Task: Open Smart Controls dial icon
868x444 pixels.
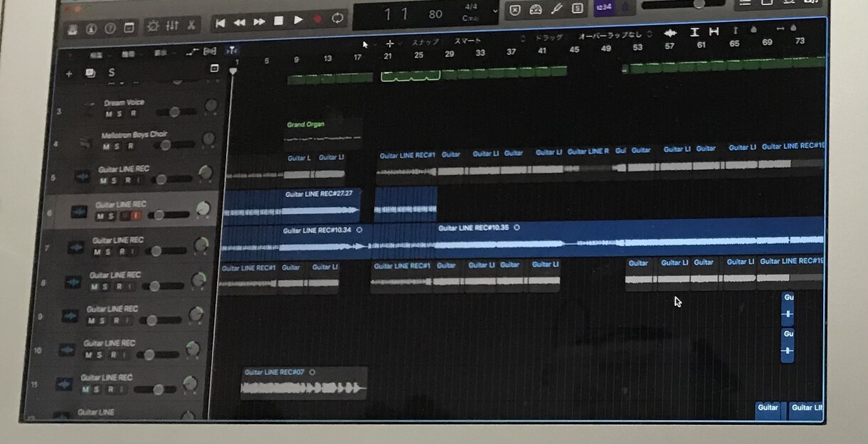Action: pos(153,26)
